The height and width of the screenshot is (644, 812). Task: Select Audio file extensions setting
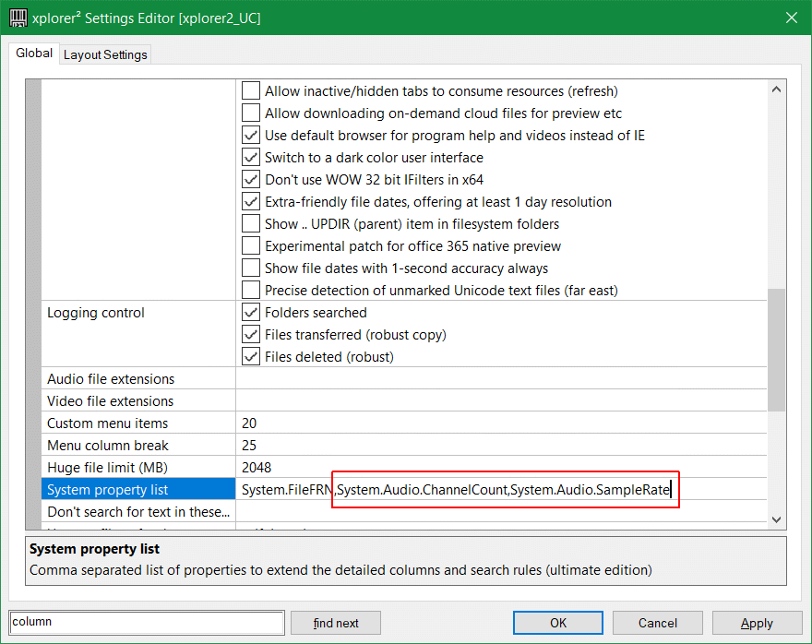point(138,379)
